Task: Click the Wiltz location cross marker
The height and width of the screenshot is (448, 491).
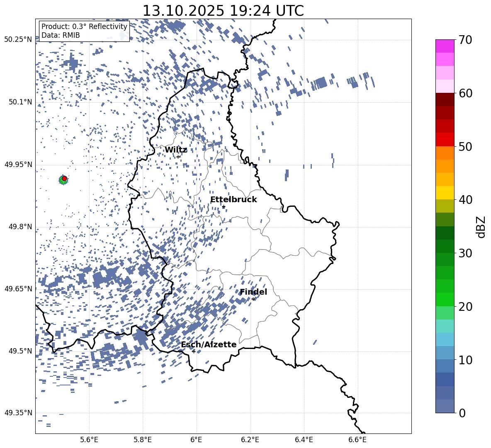Action: click(178, 157)
